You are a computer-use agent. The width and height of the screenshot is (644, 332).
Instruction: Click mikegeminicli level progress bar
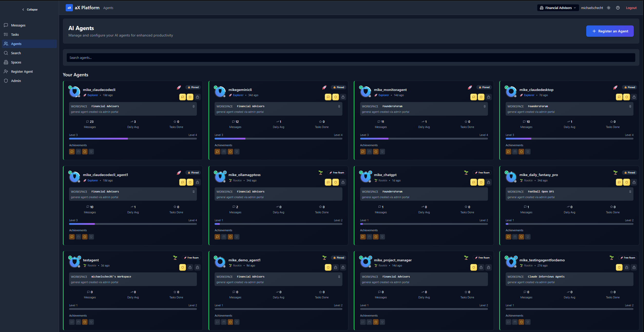[278, 139]
